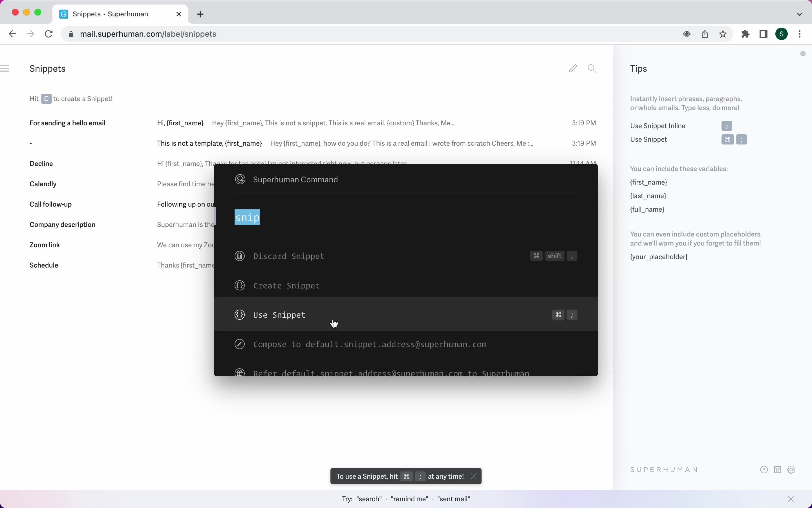Dismiss the snippet shortcut tooltip

[x=473, y=476]
